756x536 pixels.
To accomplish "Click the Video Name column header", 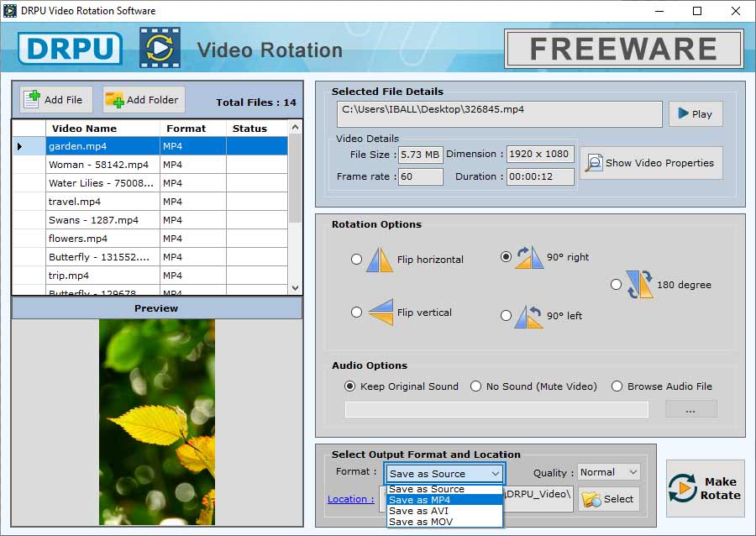I will tap(102, 129).
